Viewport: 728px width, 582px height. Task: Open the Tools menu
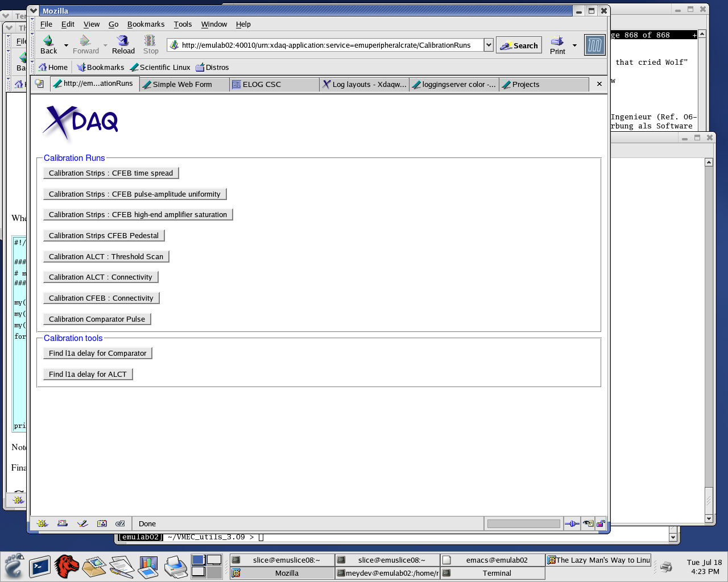(183, 24)
